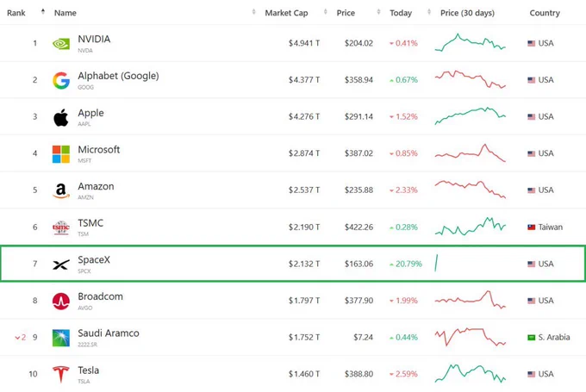This screenshot has width=586, height=392.
Task: Click the SPCX ticker symbol
Action: (x=84, y=271)
